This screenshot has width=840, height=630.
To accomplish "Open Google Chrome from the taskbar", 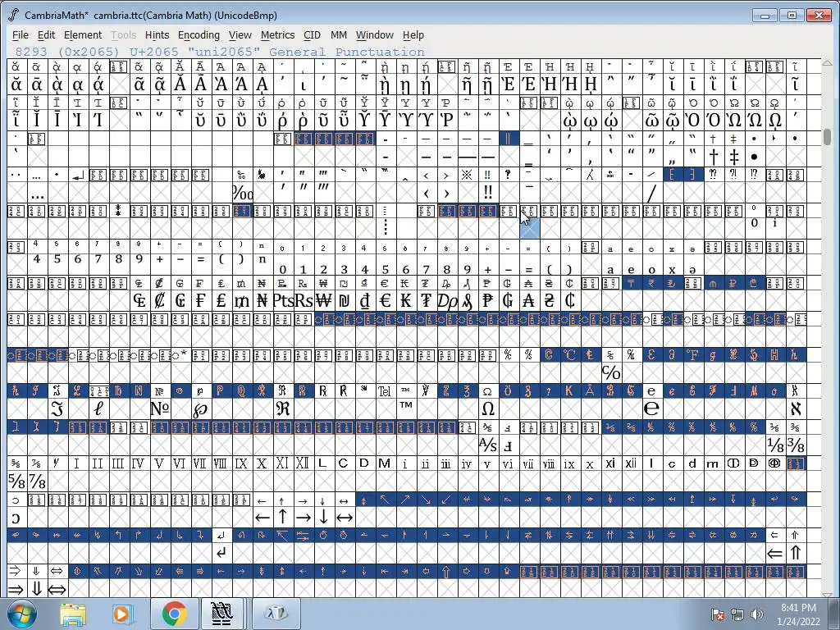I will pos(174,614).
